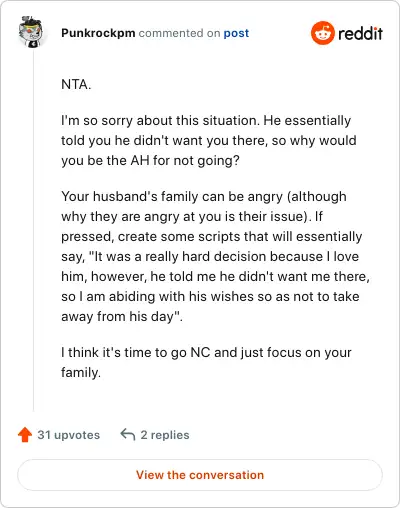Screen dimensions: 400x508
Task: Click the "commented on" gray text
Action: click(179, 33)
